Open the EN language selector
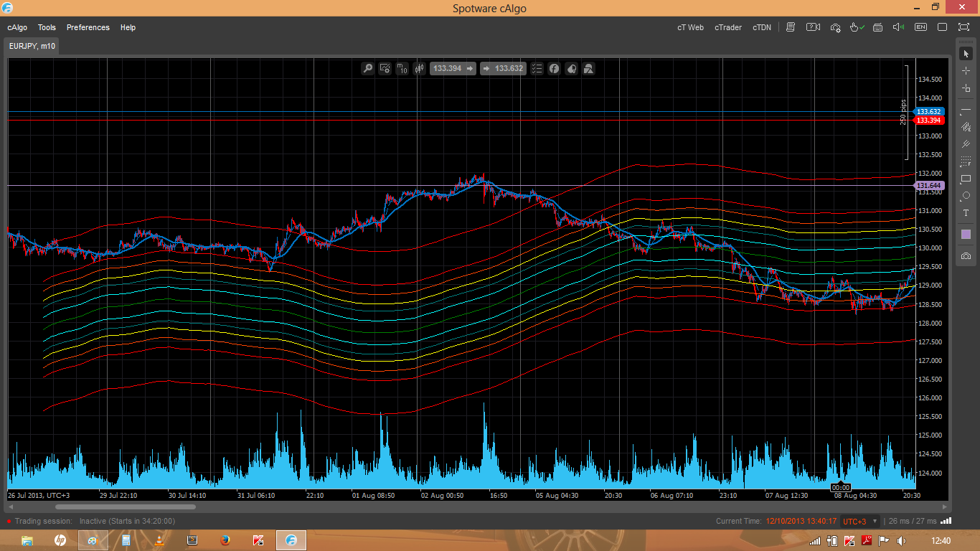The width and height of the screenshot is (980, 551). tap(920, 27)
